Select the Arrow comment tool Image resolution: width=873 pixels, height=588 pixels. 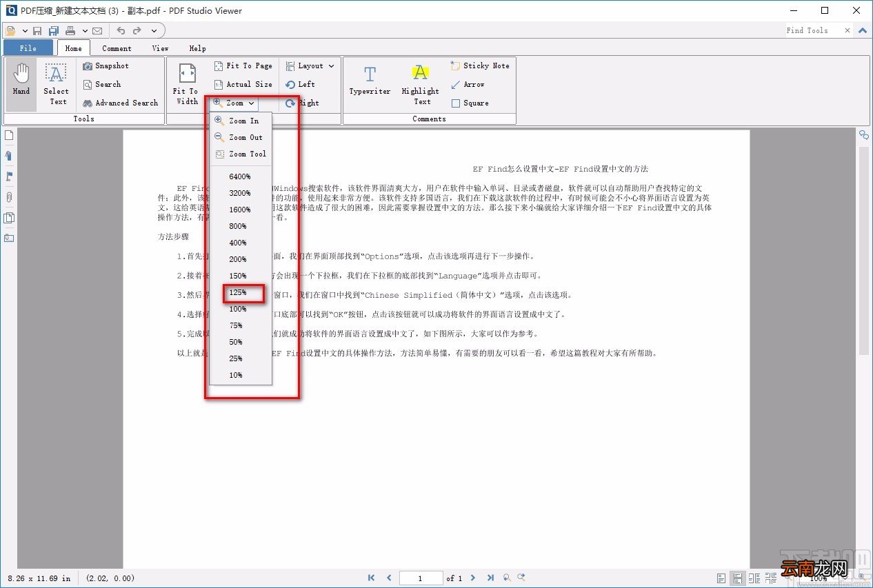pos(468,84)
